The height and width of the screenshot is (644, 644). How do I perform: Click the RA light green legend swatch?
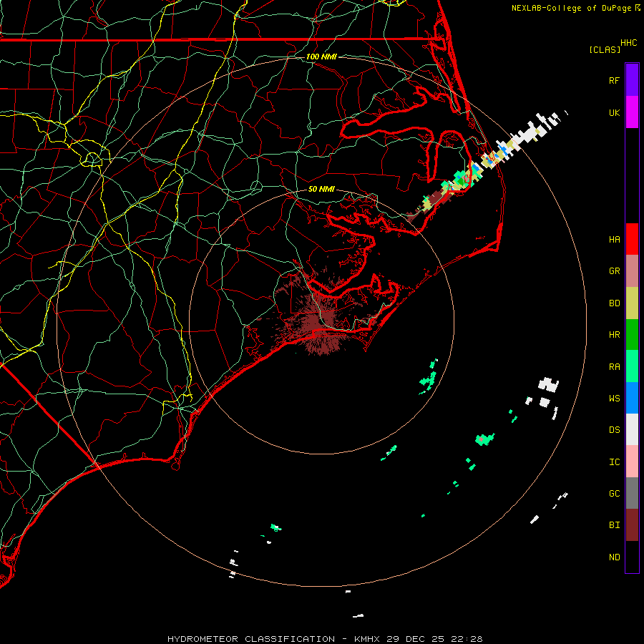point(632,366)
